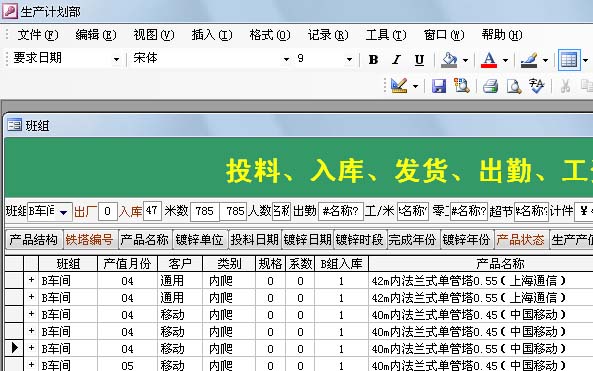Click the 05 产值月份 cell
The width and height of the screenshot is (593, 371).
tap(127, 365)
